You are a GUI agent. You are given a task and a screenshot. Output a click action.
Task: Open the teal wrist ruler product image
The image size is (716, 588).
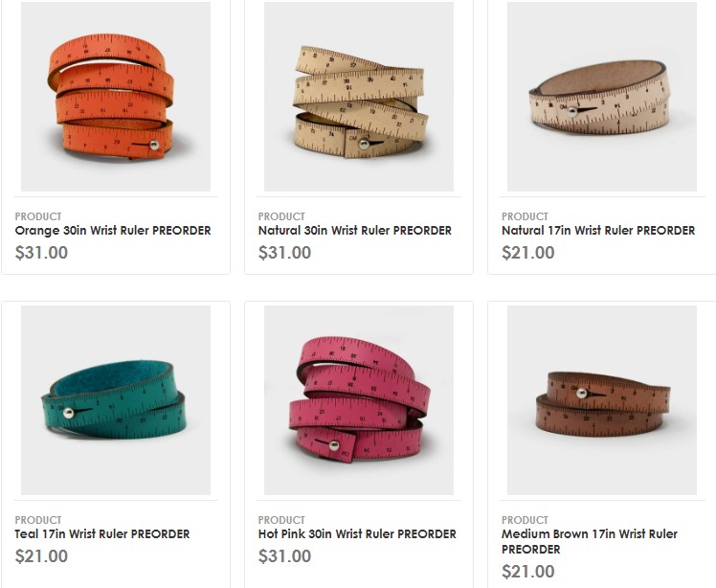coord(116,400)
